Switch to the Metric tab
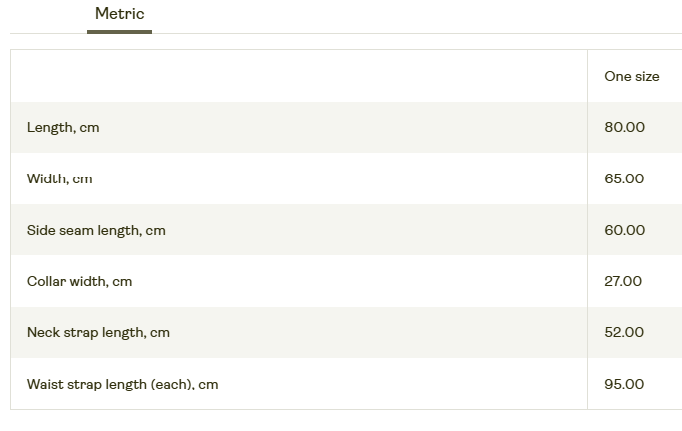The width and height of the screenshot is (682, 431). pyautogui.click(x=119, y=14)
